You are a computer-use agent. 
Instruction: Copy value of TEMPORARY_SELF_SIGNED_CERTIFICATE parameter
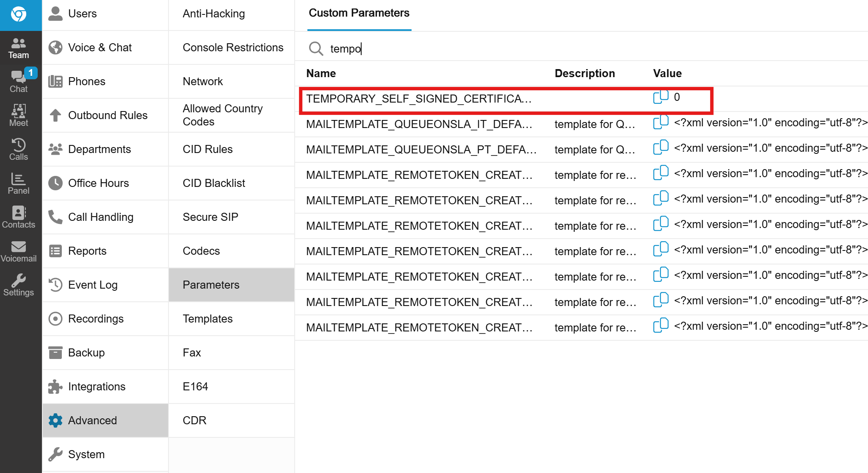tap(660, 97)
